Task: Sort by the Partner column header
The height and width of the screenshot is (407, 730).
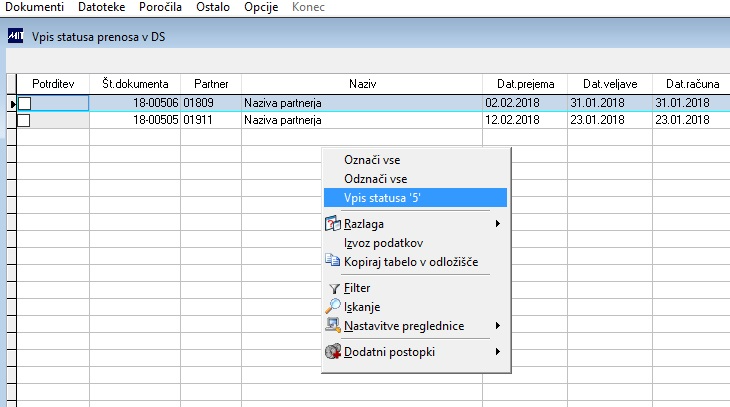Action: (211, 84)
